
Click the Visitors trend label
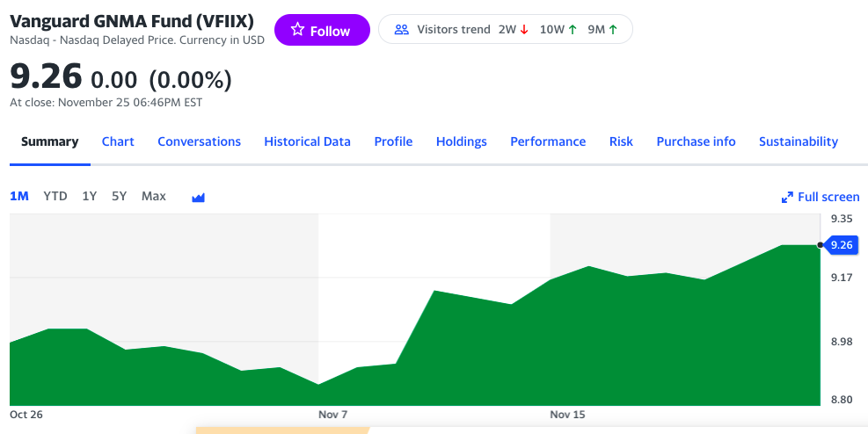(x=454, y=29)
